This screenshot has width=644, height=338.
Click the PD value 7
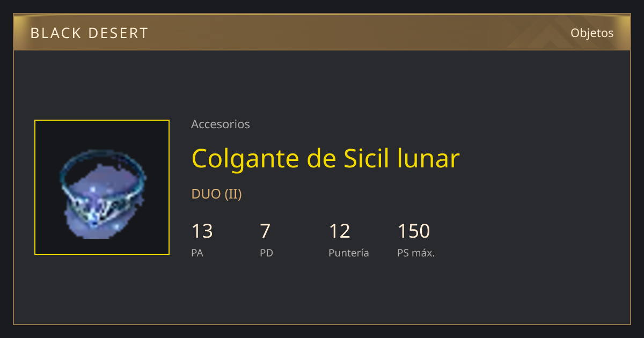pyautogui.click(x=265, y=231)
